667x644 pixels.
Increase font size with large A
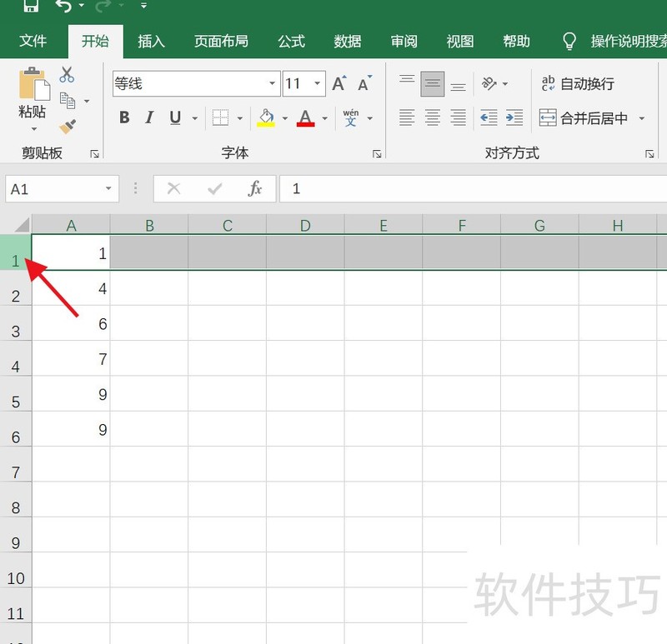[339, 83]
